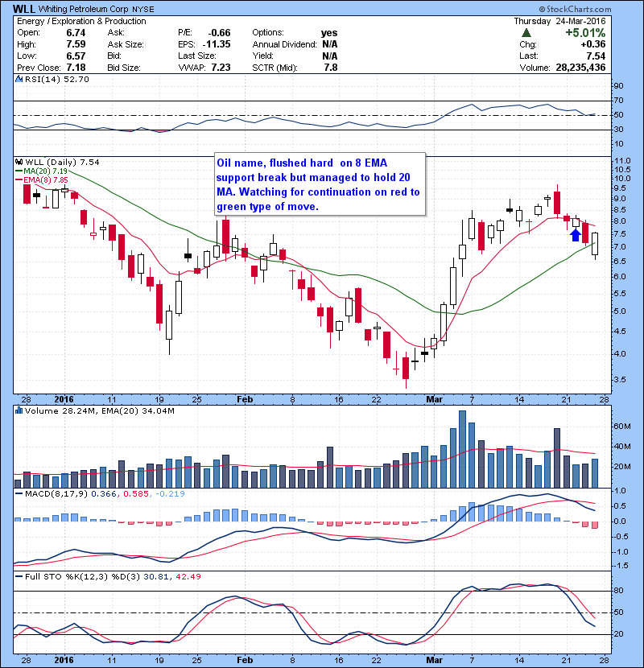Image resolution: width=644 pixels, height=668 pixels.
Task: Click the MACD histogram value -0.219
Action: click(171, 493)
